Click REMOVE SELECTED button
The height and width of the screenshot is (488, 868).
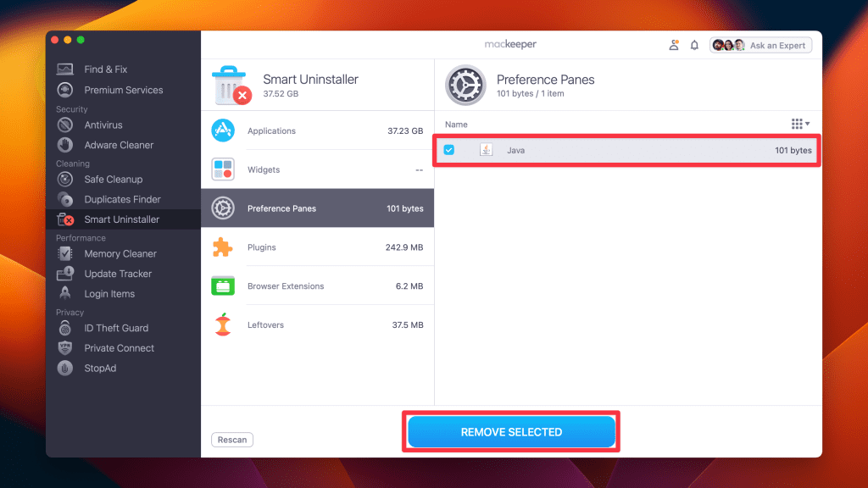(511, 431)
